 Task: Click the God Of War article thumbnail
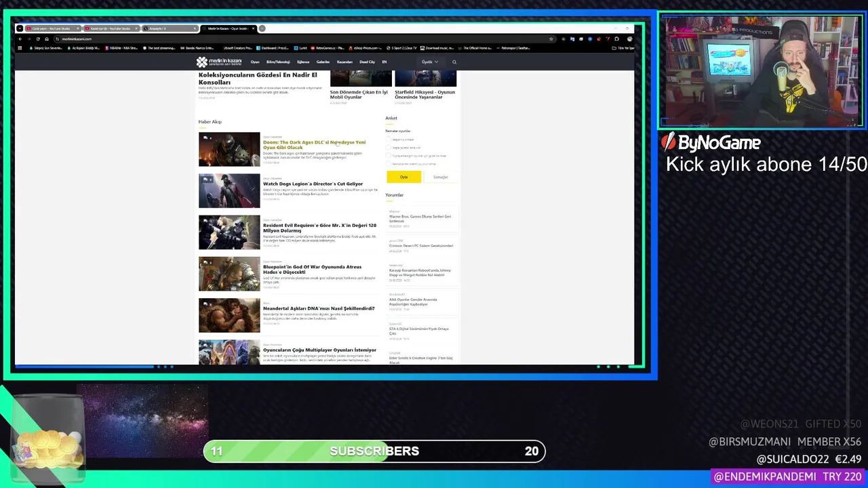click(x=229, y=274)
